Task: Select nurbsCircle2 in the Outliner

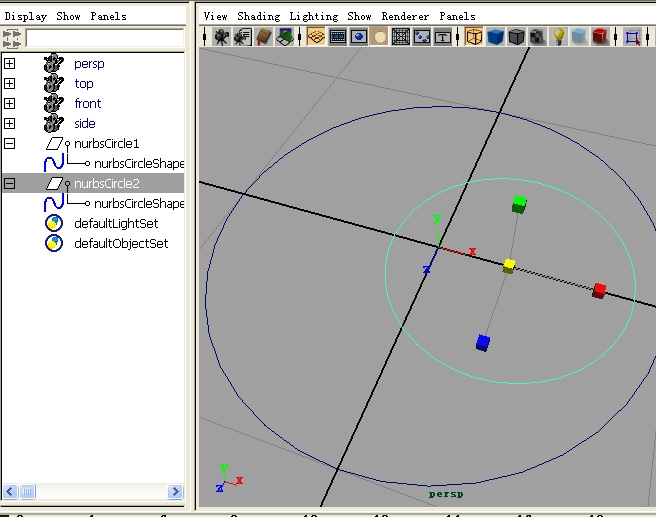Action: [106, 184]
